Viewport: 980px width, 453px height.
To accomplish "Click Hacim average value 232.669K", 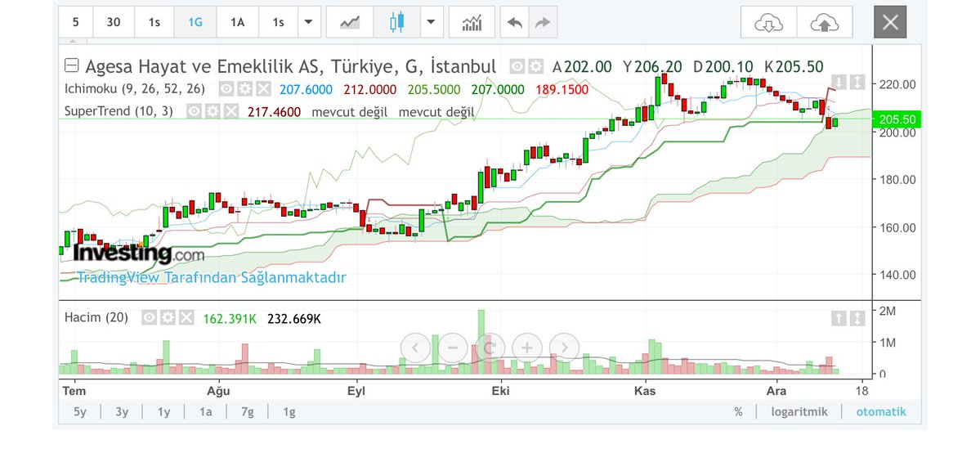I will (294, 318).
